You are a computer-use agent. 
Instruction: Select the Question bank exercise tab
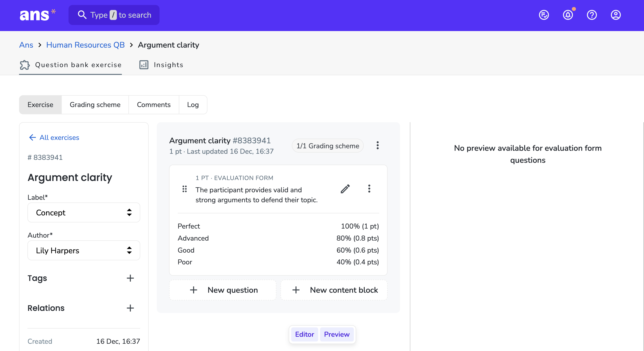71,65
